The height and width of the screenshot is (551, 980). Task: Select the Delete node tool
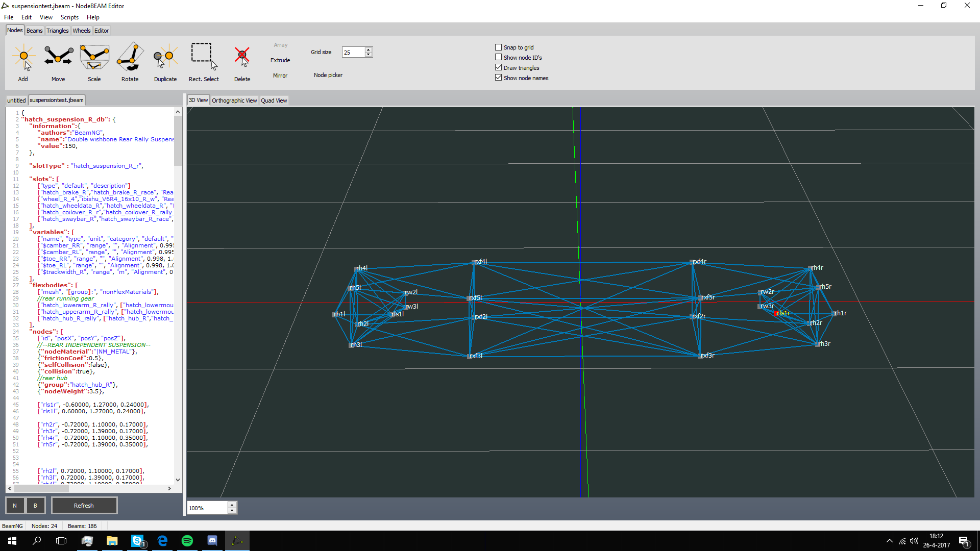pyautogui.click(x=242, y=62)
